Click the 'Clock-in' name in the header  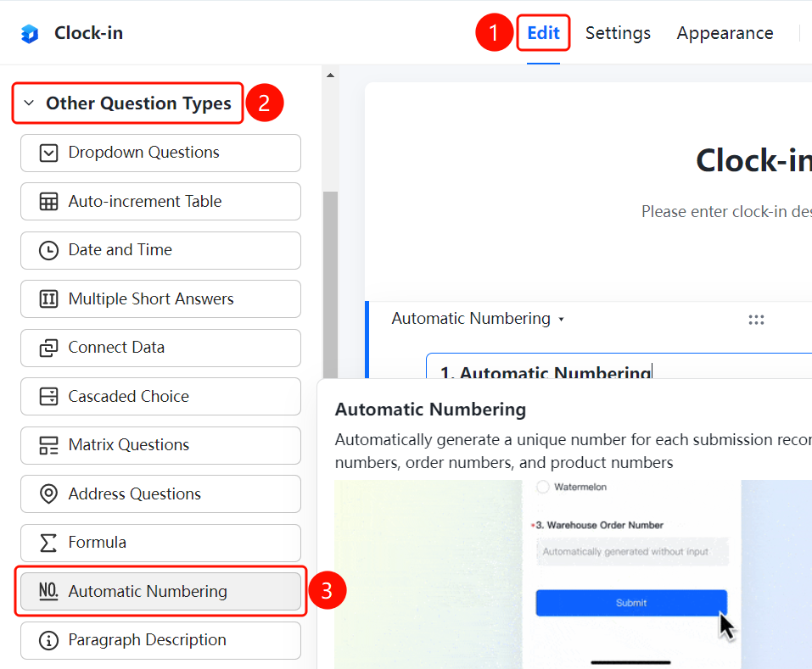pyautogui.click(x=88, y=33)
